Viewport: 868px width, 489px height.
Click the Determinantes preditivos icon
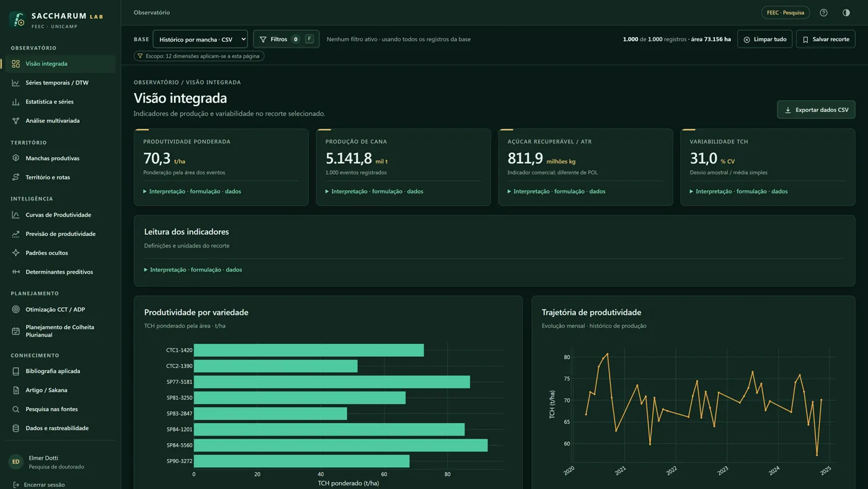click(15, 272)
